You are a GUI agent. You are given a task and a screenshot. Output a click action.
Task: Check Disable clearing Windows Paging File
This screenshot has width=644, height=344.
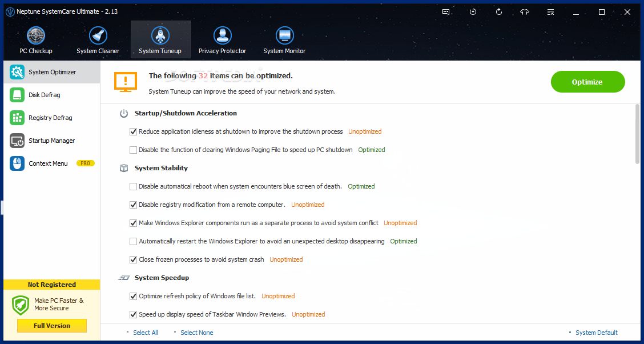(133, 150)
